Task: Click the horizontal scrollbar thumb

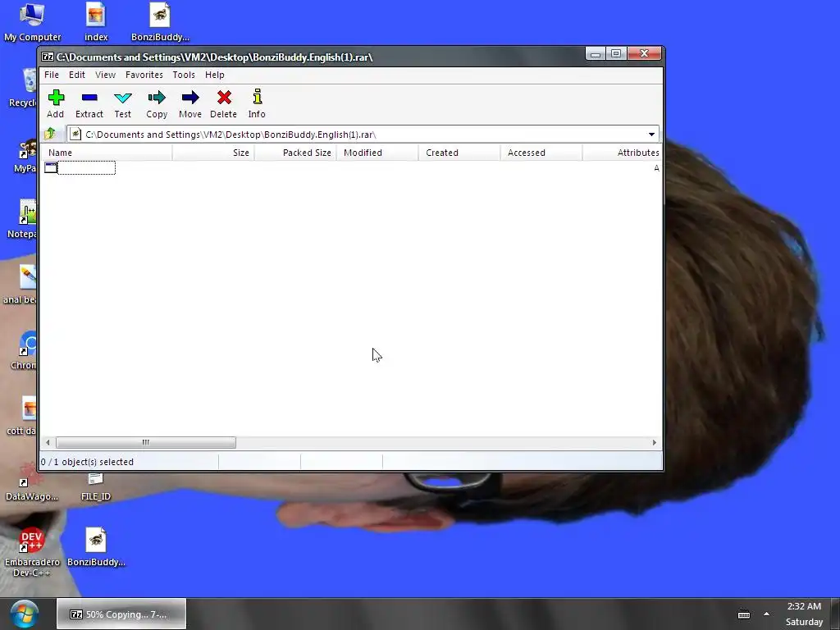Action: coord(146,442)
